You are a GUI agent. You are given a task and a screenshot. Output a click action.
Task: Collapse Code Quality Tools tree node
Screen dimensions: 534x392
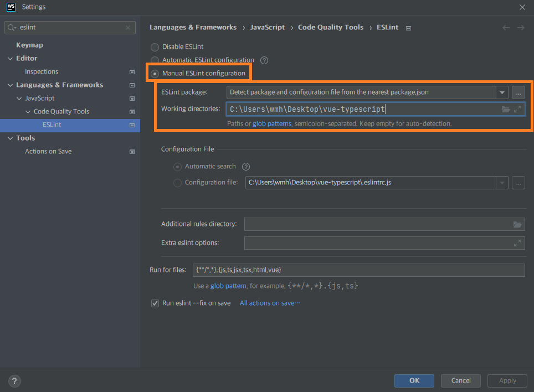coord(28,112)
